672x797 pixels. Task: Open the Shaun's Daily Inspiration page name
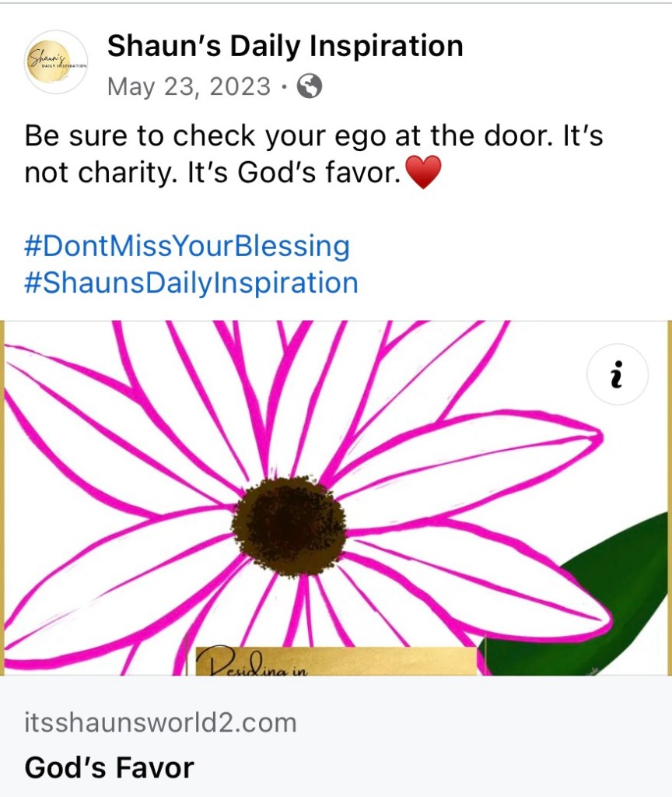285,46
